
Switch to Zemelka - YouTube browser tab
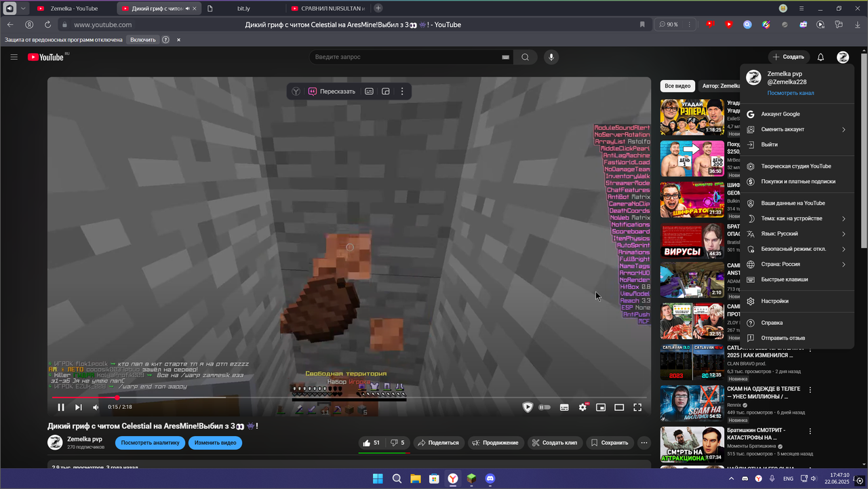[x=73, y=8]
